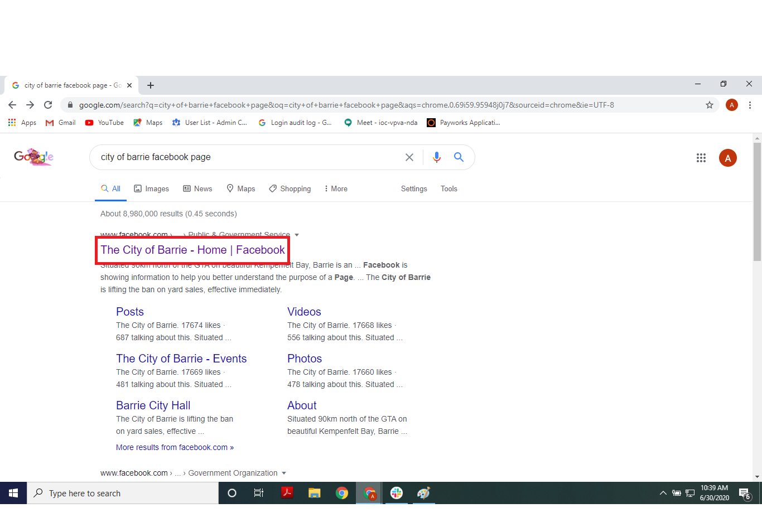Switch to the Maps search tab
Image resolution: width=762 pixels, height=532 pixels.
[241, 189]
